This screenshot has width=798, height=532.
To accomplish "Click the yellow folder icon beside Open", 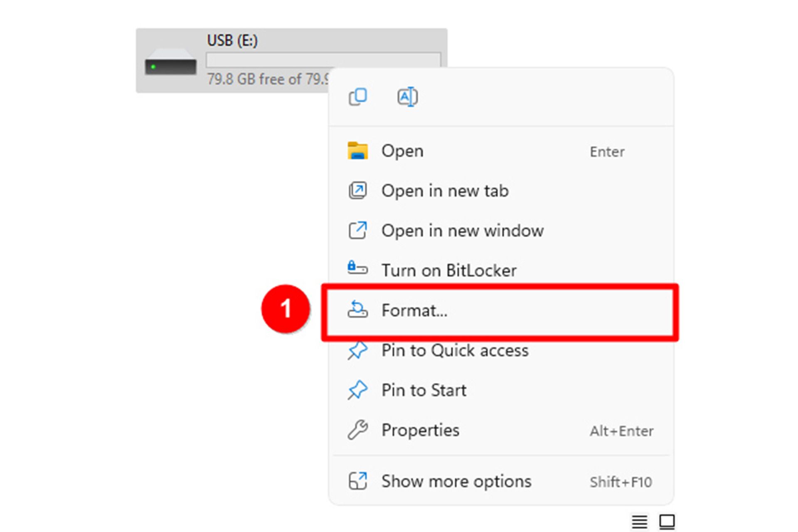I will [x=357, y=151].
